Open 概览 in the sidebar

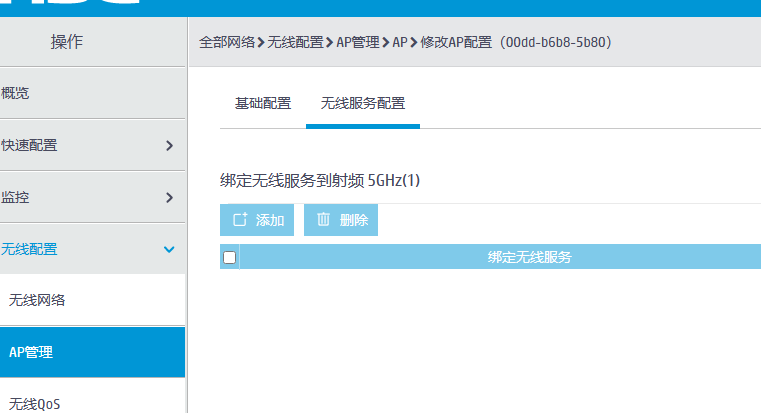(92, 93)
